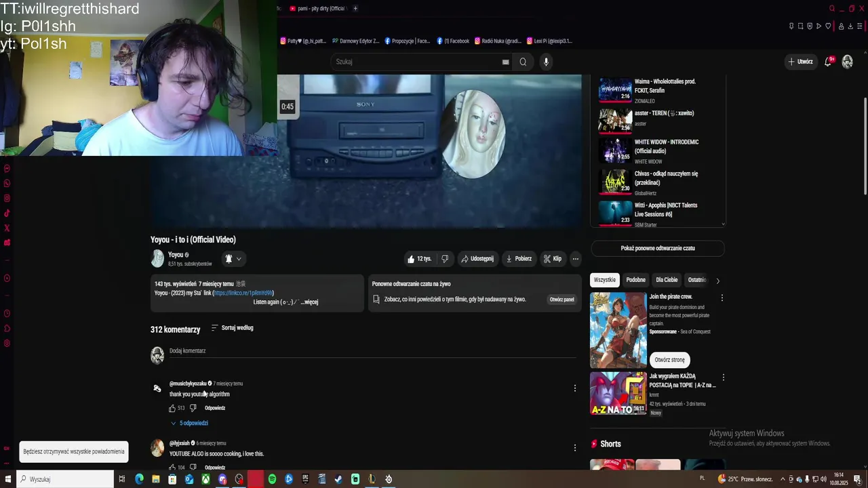This screenshot has width=868, height=488.
Task: Click Pobierz download button
Action: pyautogui.click(x=519, y=259)
